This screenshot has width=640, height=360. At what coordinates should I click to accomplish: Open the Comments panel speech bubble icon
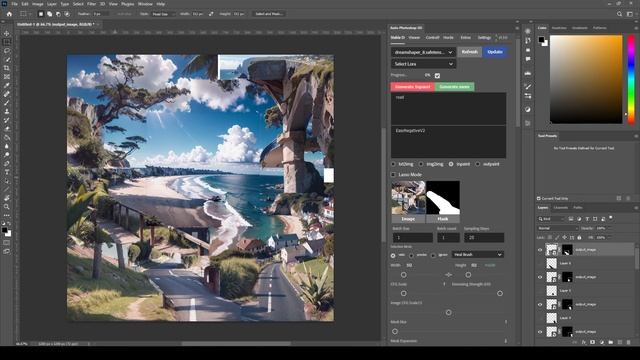click(528, 59)
